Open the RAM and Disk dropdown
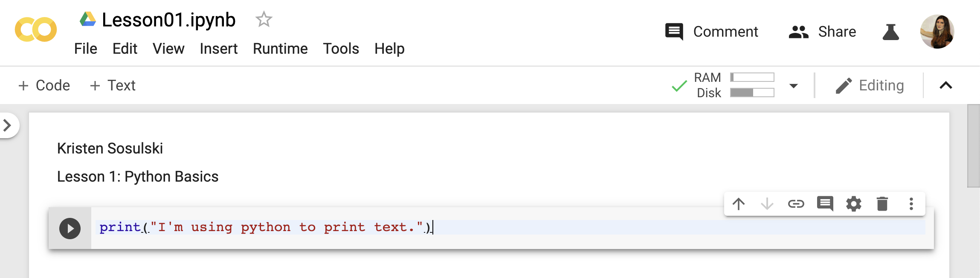Screen dimensions: 980x278 793,86
